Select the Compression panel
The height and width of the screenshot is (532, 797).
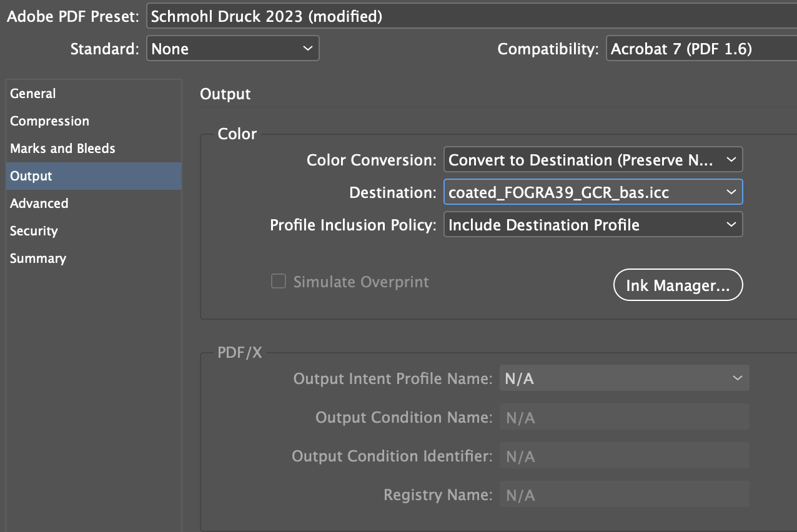coord(50,121)
